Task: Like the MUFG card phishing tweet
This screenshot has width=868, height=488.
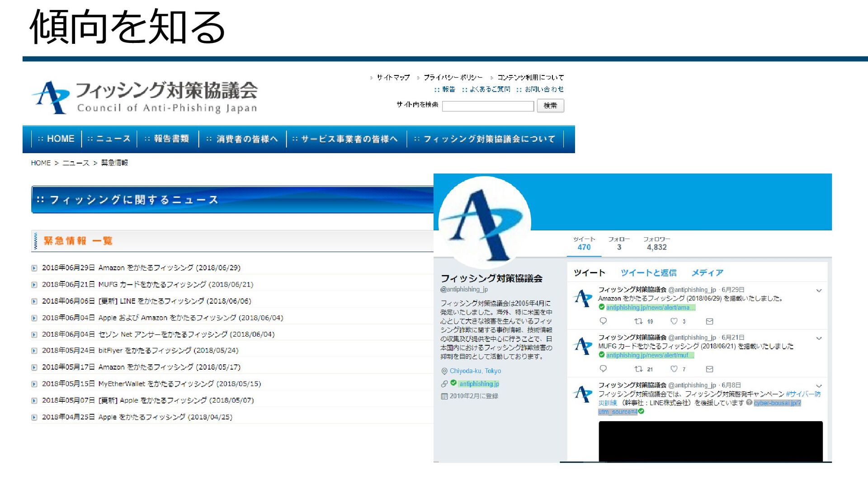Action: 674,369
